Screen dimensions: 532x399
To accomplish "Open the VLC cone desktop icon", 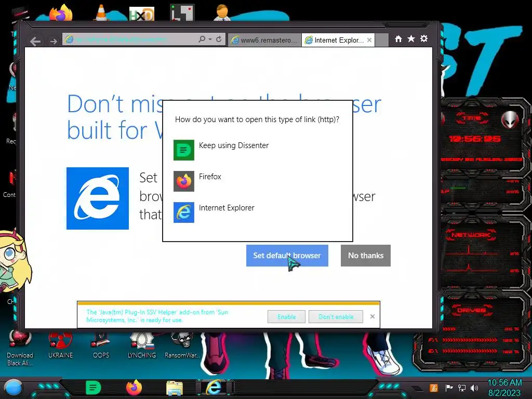I will click(101, 13).
